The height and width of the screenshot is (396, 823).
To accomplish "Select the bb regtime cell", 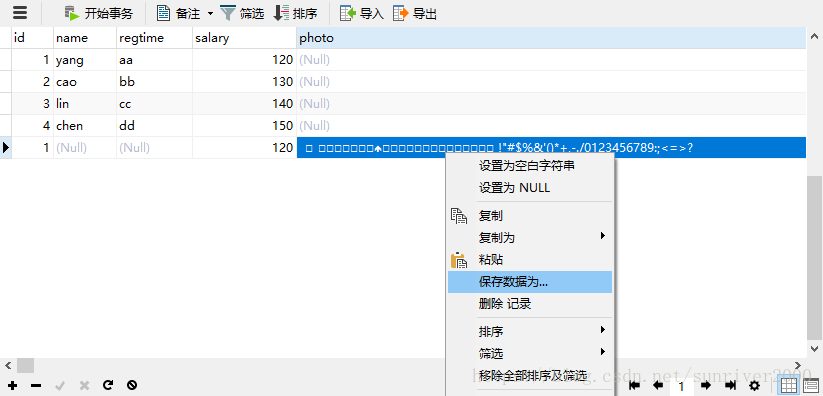I will 154,82.
